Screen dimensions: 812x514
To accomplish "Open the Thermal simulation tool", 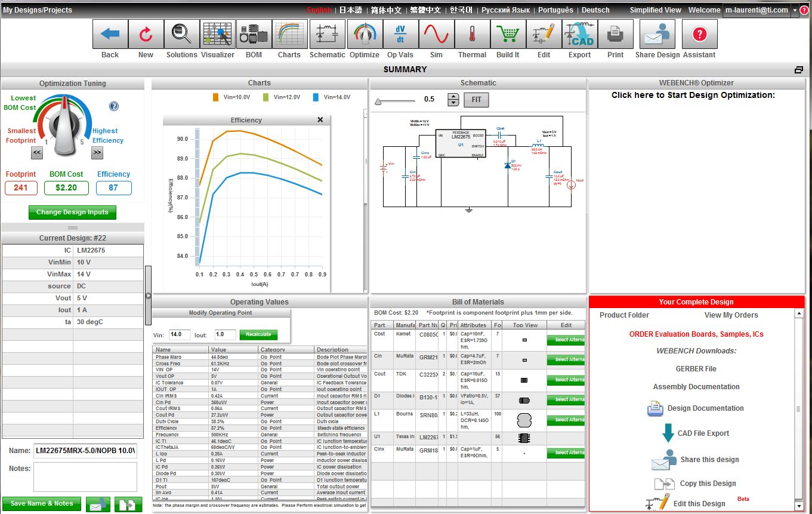I will click(x=472, y=34).
